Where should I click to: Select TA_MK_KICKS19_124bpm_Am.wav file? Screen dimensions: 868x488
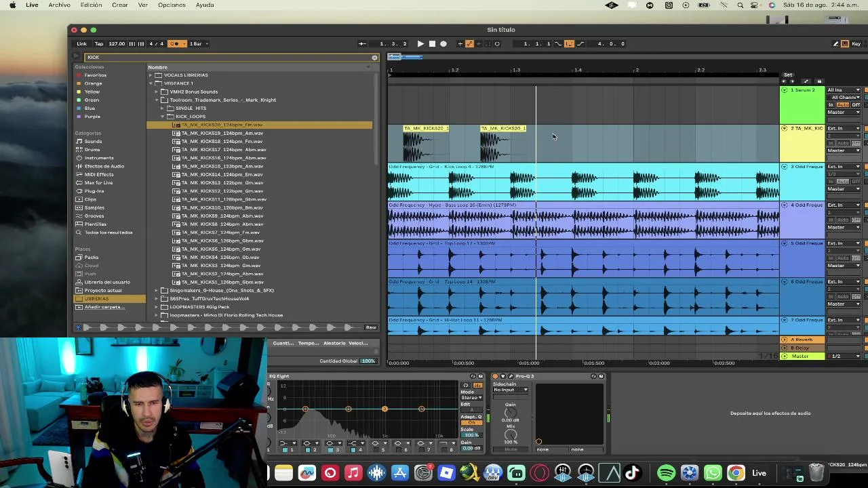point(222,133)
